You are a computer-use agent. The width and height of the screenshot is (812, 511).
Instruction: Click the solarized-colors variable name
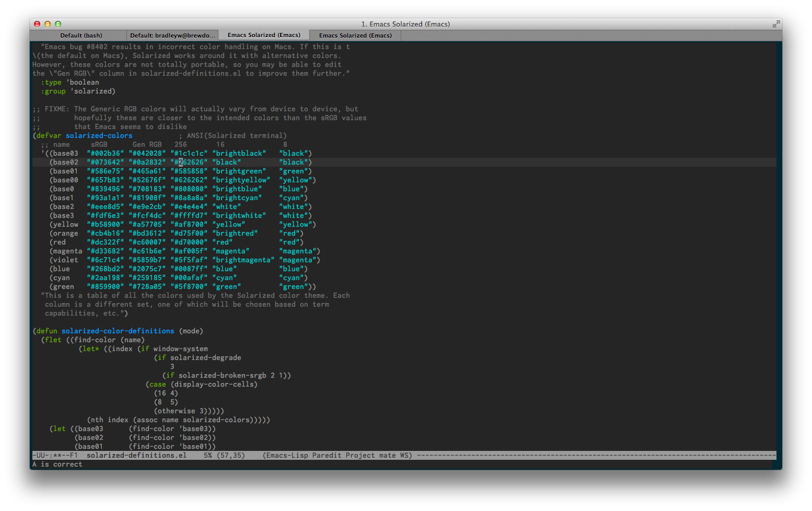[x=99, y=136]
